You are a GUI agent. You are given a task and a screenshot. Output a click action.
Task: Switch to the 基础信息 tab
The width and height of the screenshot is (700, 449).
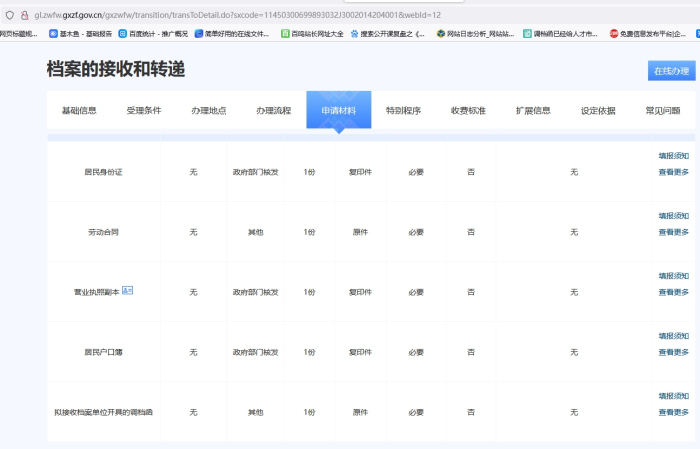point(79,110)
